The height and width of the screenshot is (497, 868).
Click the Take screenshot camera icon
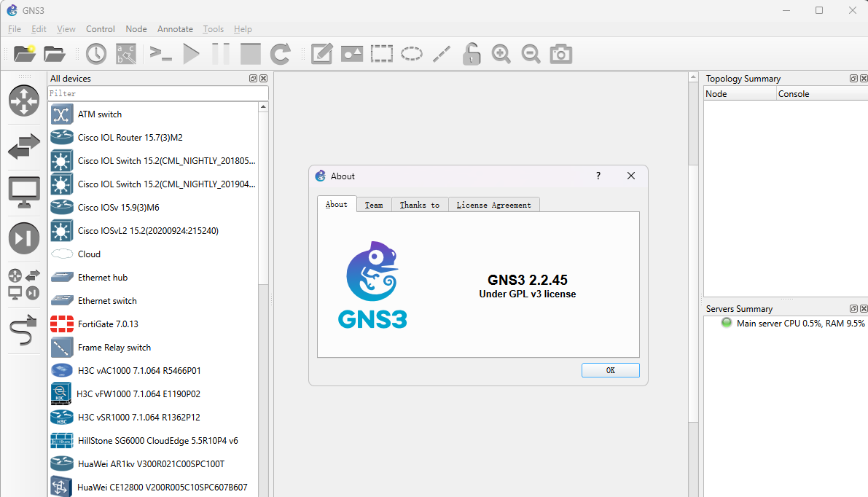(x=560, y=54)
